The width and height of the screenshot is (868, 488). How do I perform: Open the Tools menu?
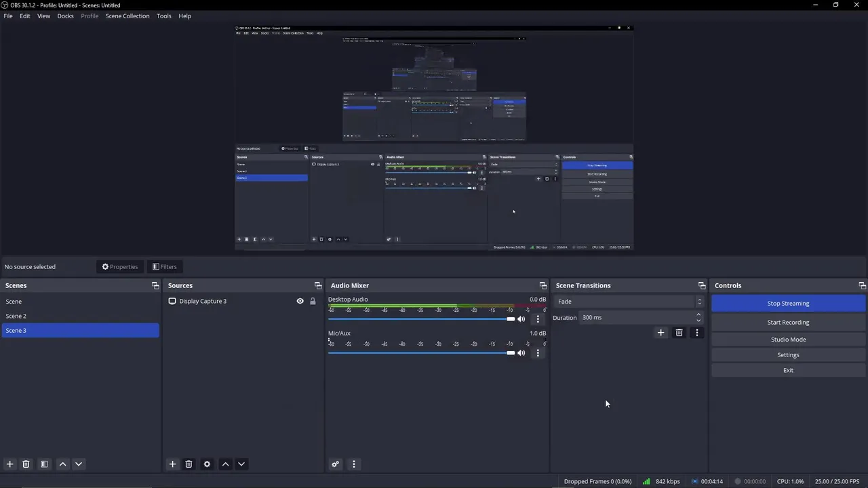pyautogui.click(x=164, y=16)
